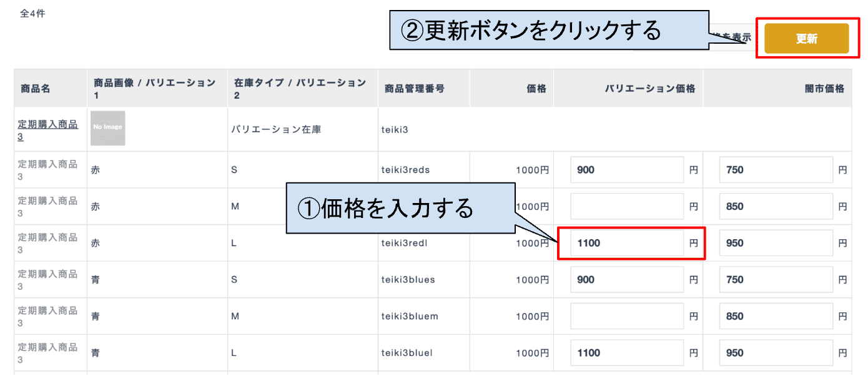Select 闇市価格 field in teiki3redl row
Screen dimensions: 868x381
(776, 243)
